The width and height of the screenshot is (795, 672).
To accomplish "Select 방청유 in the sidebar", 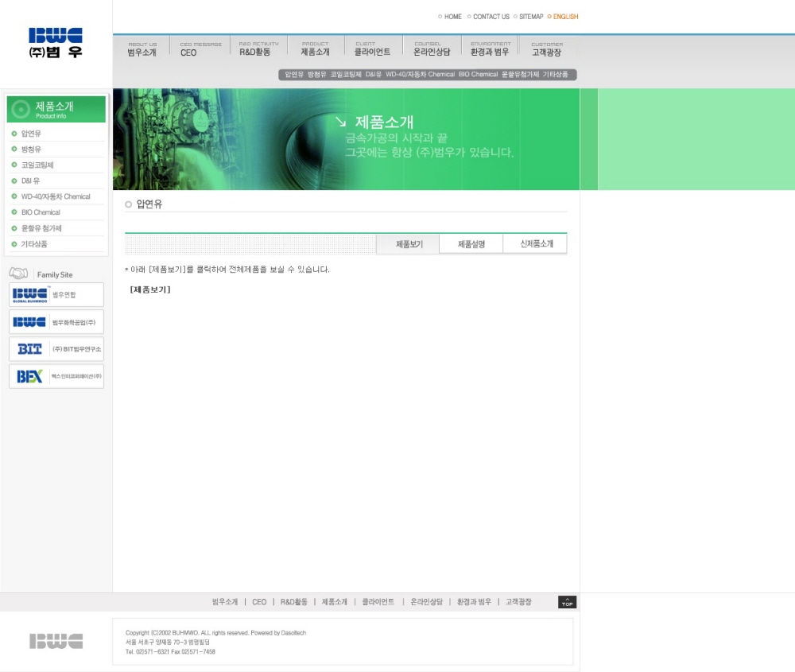I will [x=31, y=150].
